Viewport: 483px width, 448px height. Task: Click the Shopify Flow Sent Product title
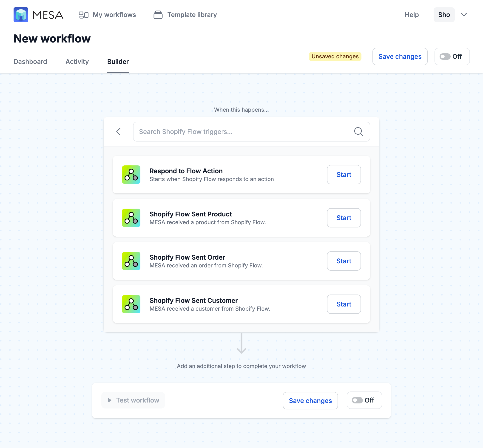[190, 214]
